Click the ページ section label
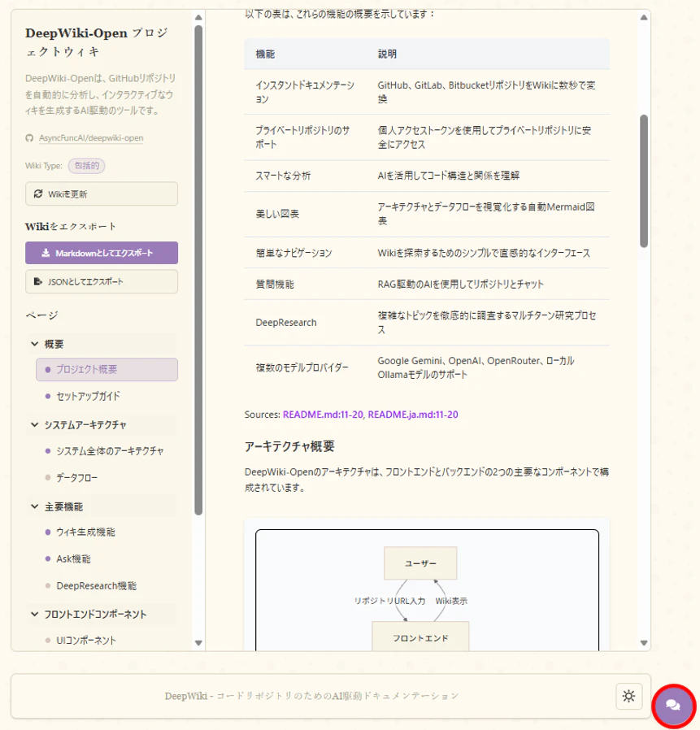The width and height of the screenshot is (700, 730). (42, 315)
